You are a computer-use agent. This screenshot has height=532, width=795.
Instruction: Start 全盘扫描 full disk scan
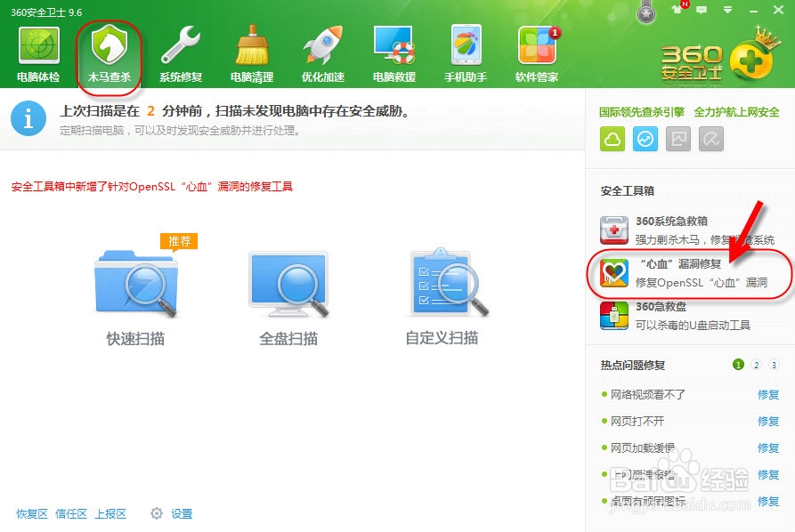click(288, 296)
